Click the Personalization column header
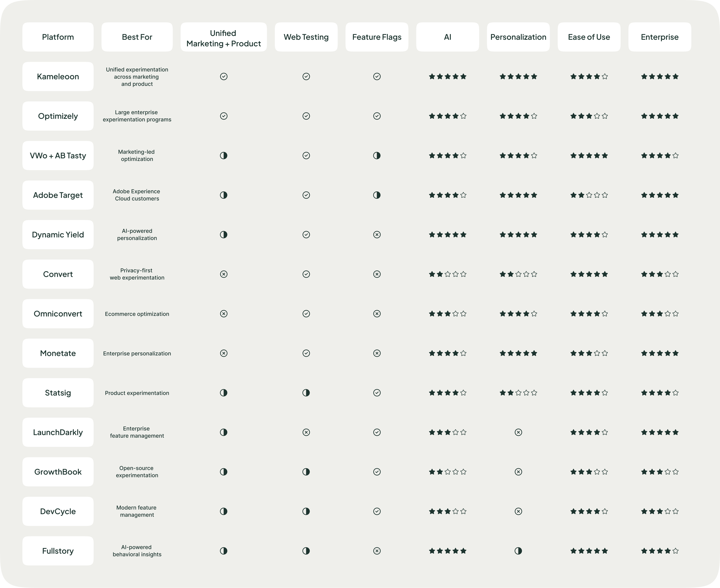720x588 pixels. (518, 37)
